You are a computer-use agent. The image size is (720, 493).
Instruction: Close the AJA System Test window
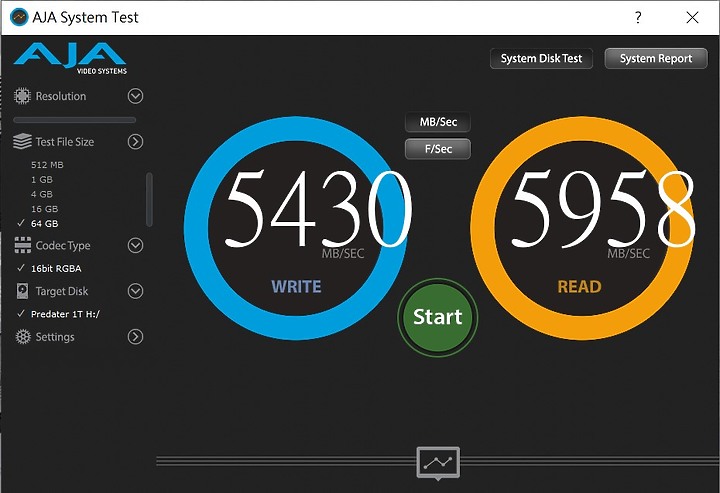click(x=692, y=17)
